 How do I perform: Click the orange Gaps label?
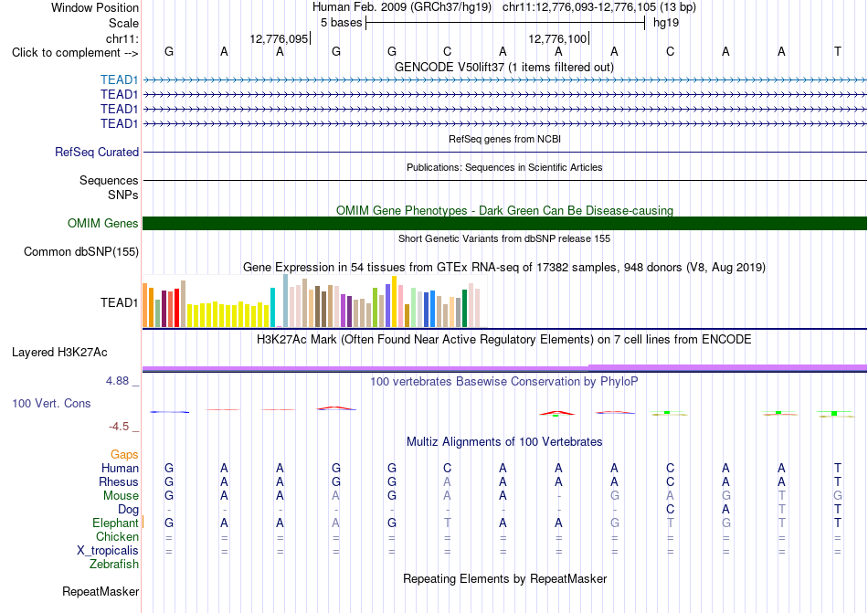click(x=124, y=455)
